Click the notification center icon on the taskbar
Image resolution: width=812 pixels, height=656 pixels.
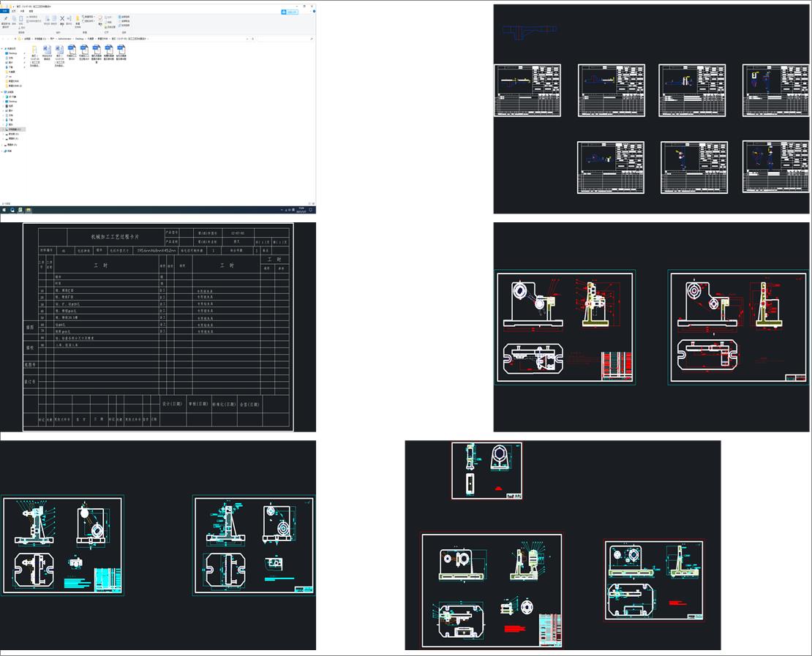pyautogui.click(x=311, y=210)
